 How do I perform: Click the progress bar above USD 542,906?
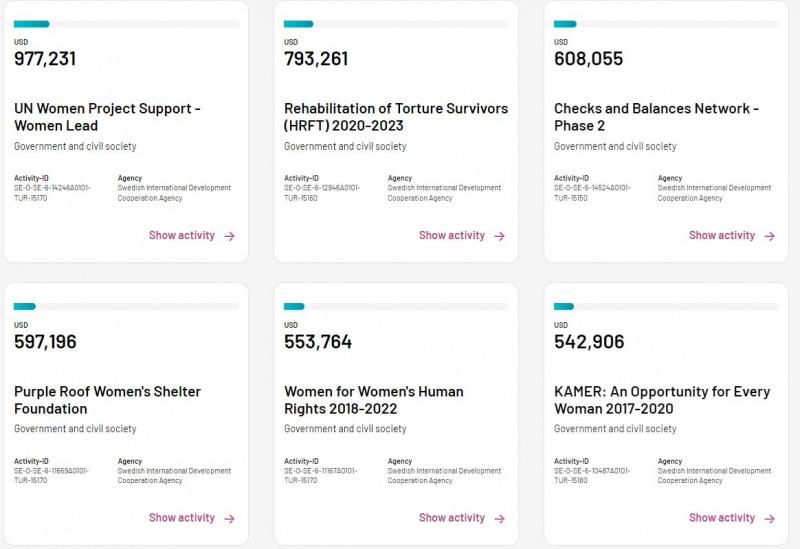pyautogui.click(x=666, y=306)
